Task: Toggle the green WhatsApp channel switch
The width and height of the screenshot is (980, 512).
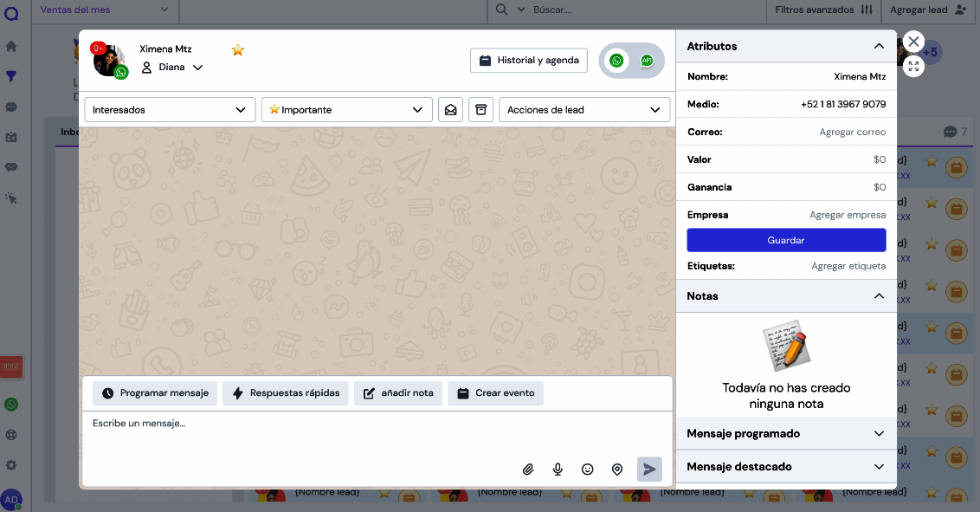Action: (x=616, y=60)
